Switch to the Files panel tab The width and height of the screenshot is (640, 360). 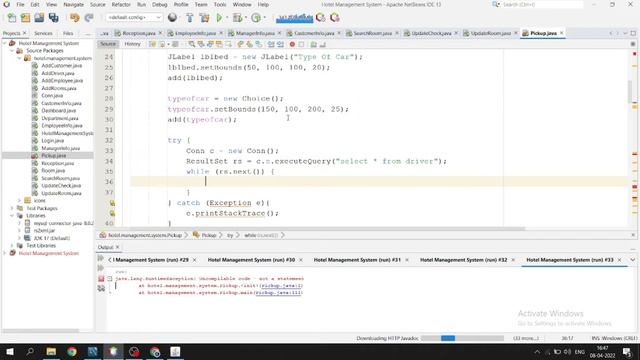68,33
